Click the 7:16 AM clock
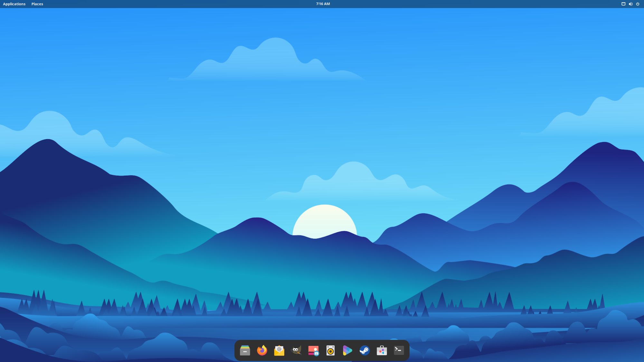This screenshot has height=362, width=644. [x=323, y=4]
